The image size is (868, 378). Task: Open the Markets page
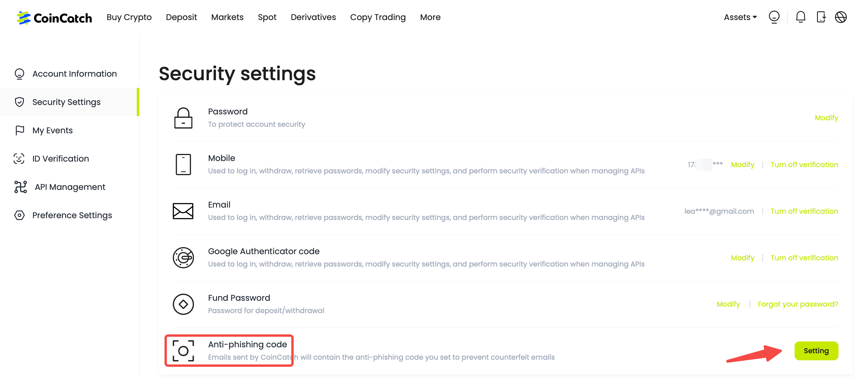227,17
